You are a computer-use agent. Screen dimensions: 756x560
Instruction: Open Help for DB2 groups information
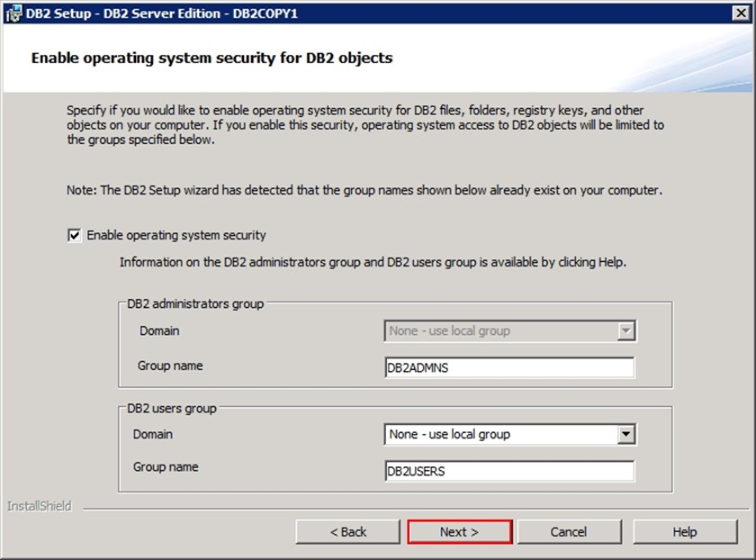685,532
